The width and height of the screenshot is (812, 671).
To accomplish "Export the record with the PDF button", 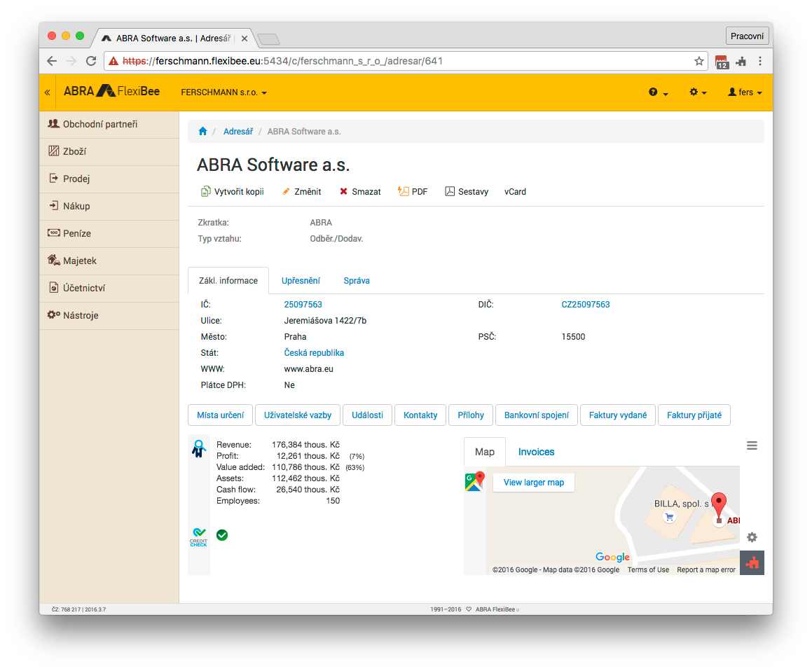I will pos(413,192).
